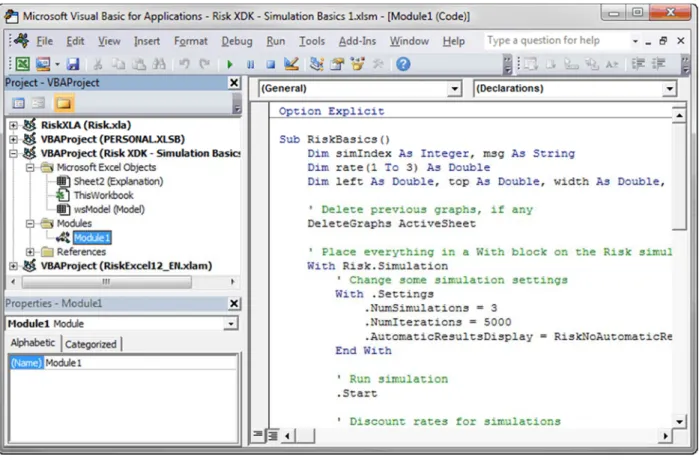Open the View menu
This screenshot has width=699, height=460.
[109, 41]
